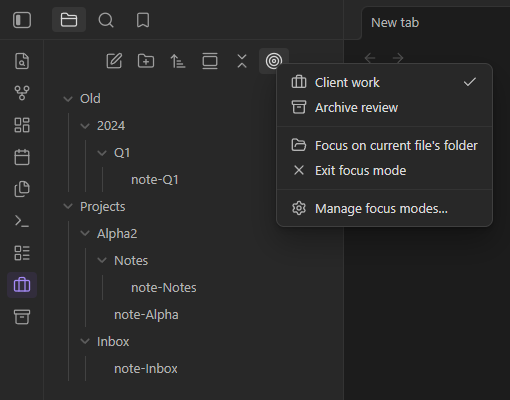Viewport: 510px width, 400px height.
Task: Click auto-reveal current file toolbar icon
Action: coord(210,61)
